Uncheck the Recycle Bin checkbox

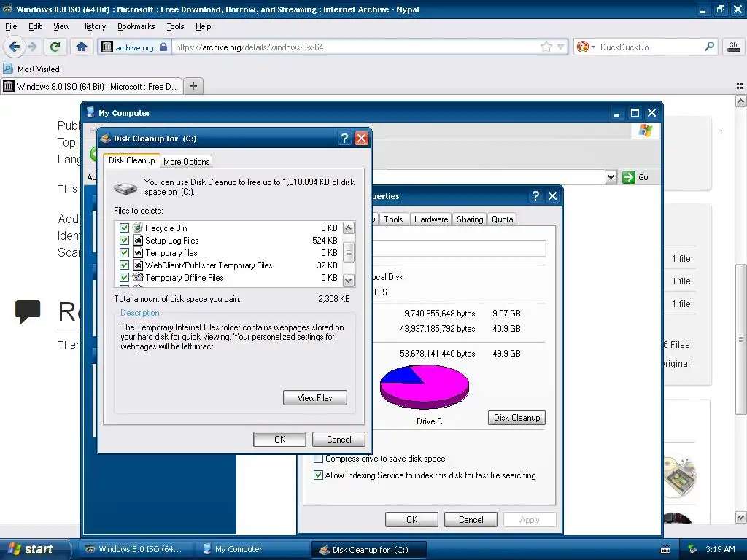click(x=124, y=227)
